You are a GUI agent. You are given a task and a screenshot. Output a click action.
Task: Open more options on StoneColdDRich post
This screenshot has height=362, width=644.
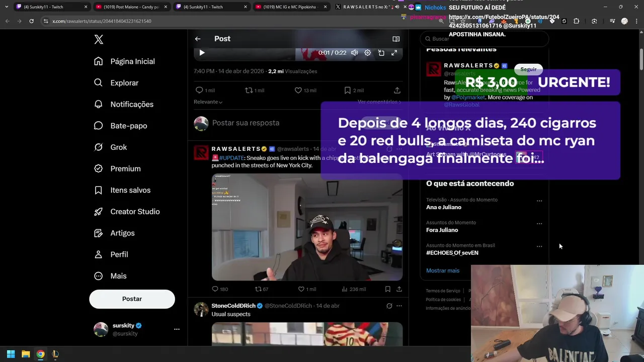pyautogui.click(x=399, y=306)
